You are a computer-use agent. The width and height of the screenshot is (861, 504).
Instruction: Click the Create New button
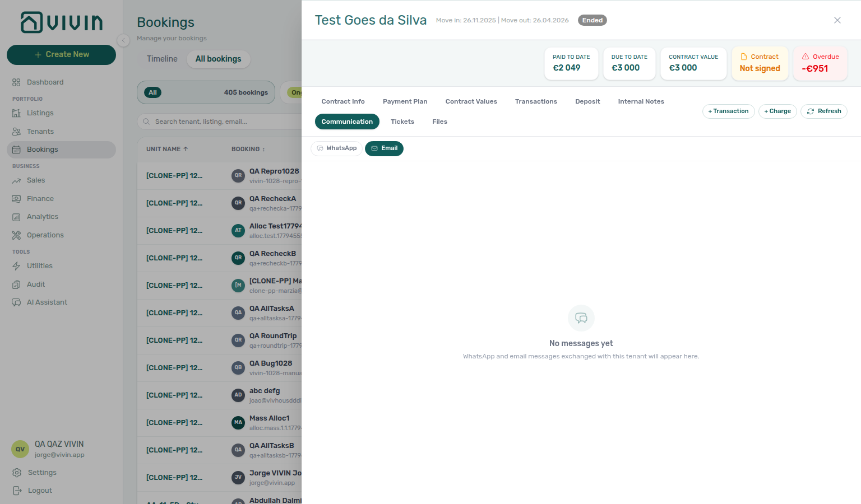61,54
